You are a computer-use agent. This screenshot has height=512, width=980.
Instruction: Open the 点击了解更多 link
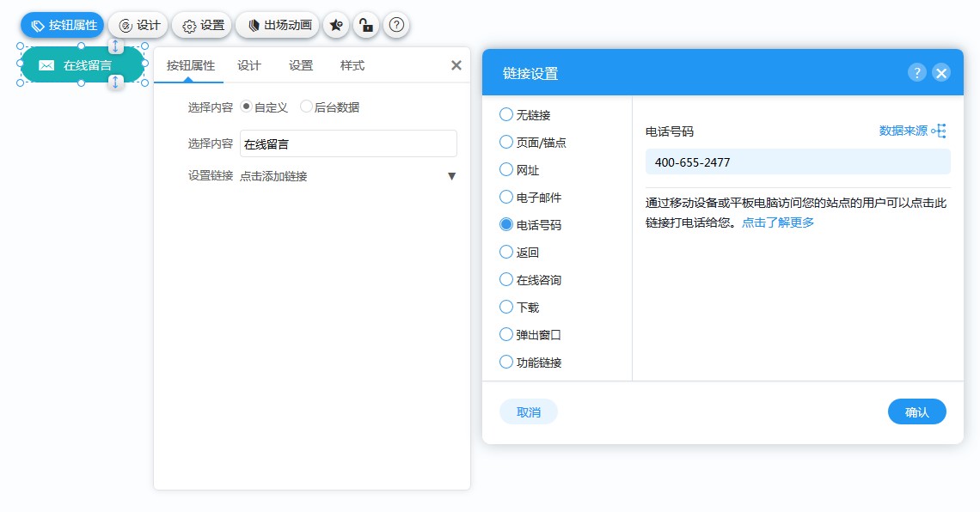point(777,222)
